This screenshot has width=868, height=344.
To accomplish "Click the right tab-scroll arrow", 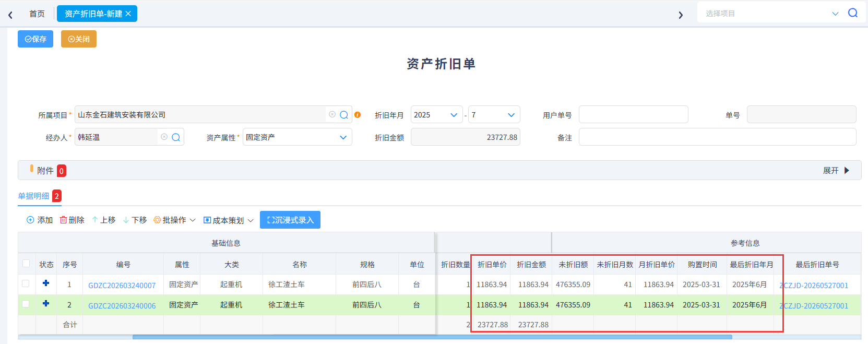I will [681, 15].
